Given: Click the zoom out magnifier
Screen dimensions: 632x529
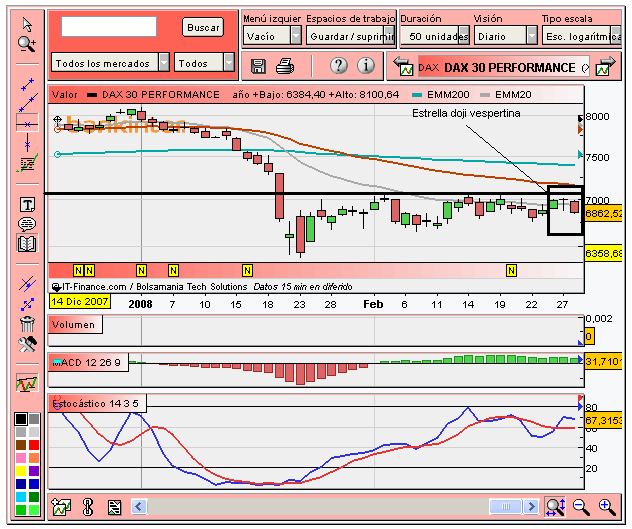Looking at the screenshot, I should pyautogui.click(x=581, y=507).
